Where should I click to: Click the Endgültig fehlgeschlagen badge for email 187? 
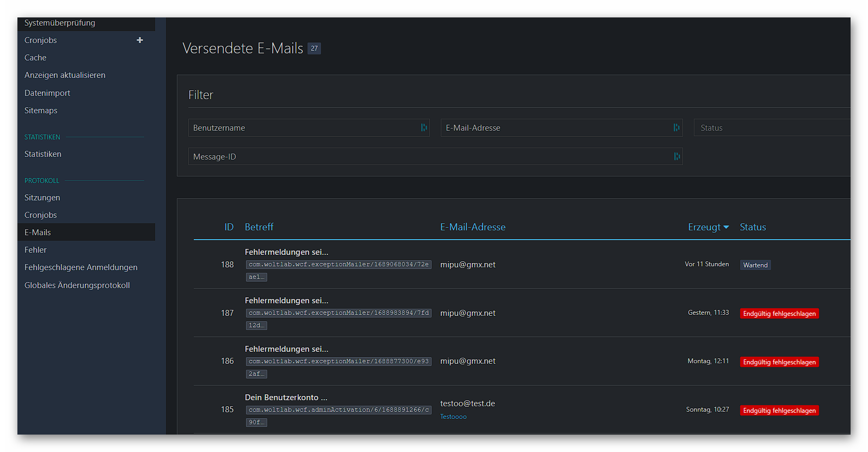[779, 314]
